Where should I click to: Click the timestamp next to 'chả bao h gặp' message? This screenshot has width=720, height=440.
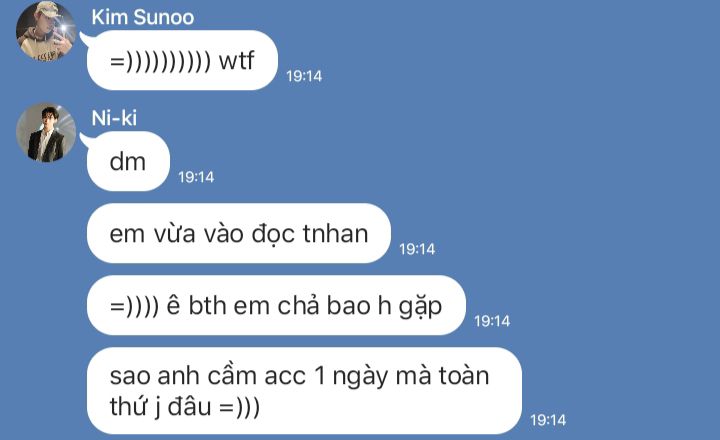point(492,321)
